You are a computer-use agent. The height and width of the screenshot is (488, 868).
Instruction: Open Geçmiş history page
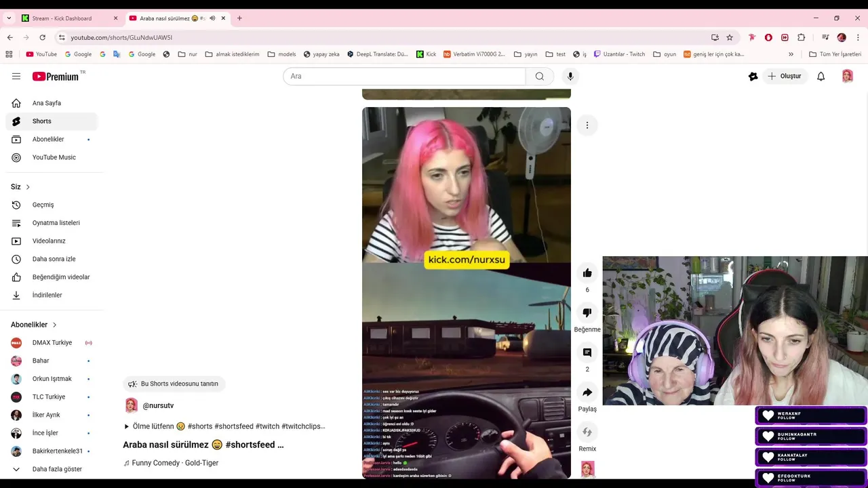point(52,205)
